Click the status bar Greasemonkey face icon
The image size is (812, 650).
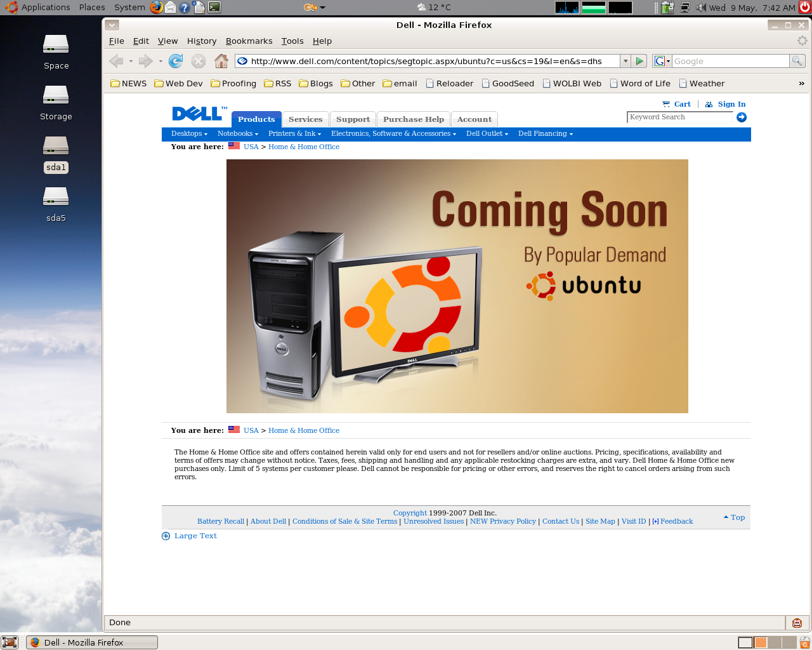click(797, 623)
